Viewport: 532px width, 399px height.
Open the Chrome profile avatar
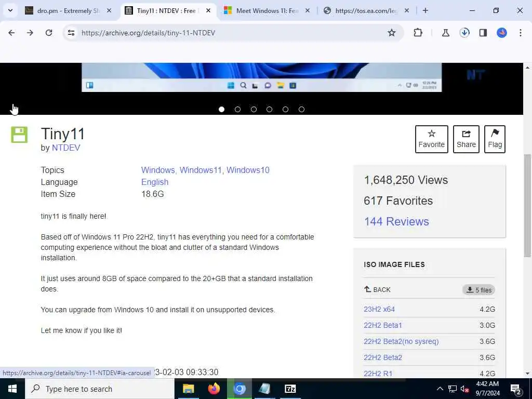502,33
